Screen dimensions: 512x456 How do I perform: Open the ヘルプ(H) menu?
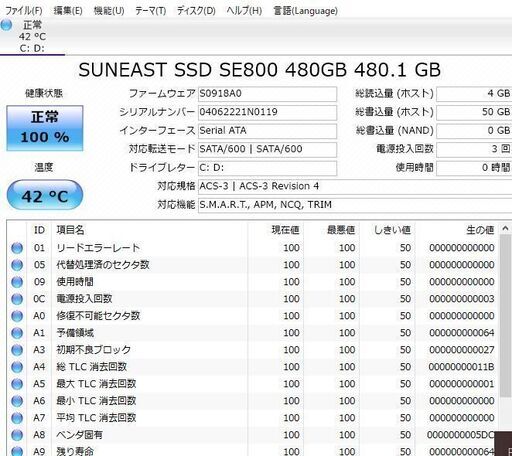click(x=244, y=11)
